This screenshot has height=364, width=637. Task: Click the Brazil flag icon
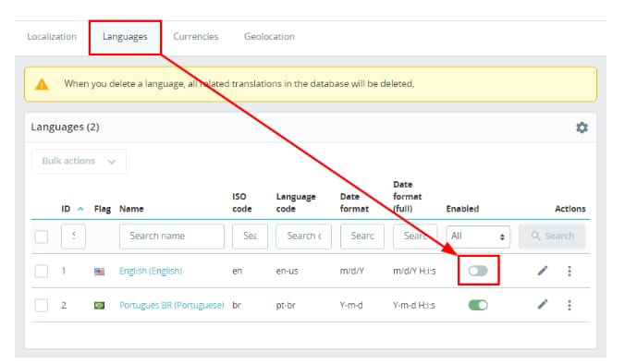(99, 305)
